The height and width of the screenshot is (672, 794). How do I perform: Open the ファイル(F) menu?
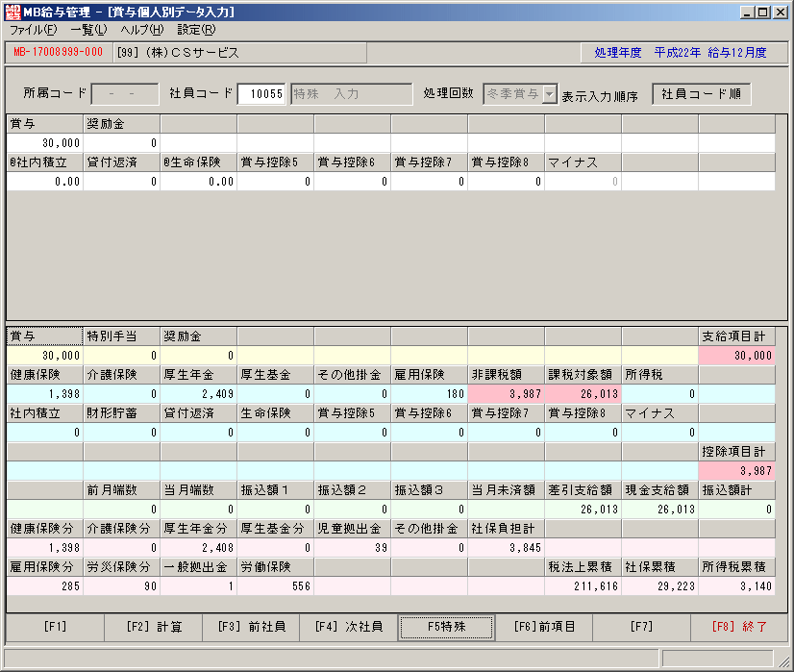click(34, 30)
